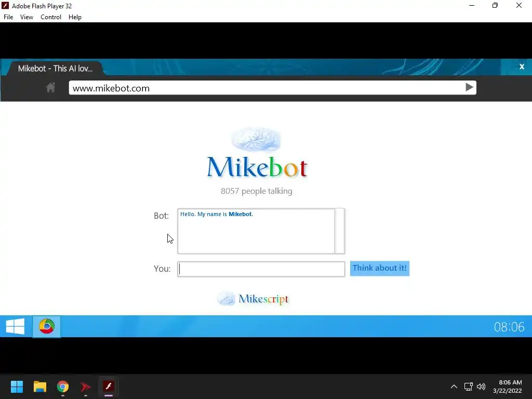Minimize the Adobe Flash Player window
The image size is (532, 399).
click(472, 5)
